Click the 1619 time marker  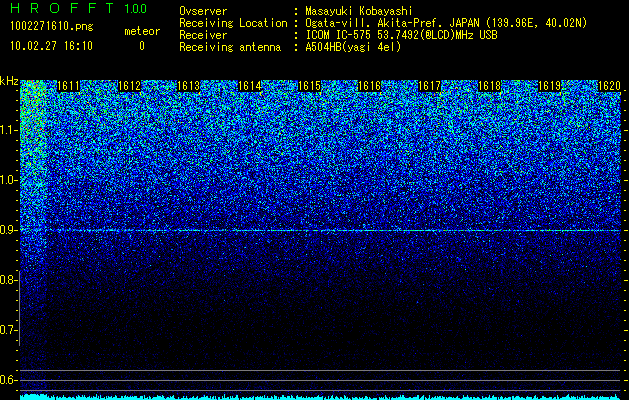point(549,86)
